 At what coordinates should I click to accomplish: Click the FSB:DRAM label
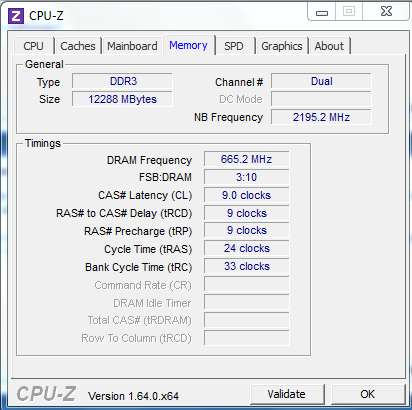point(165,177)
